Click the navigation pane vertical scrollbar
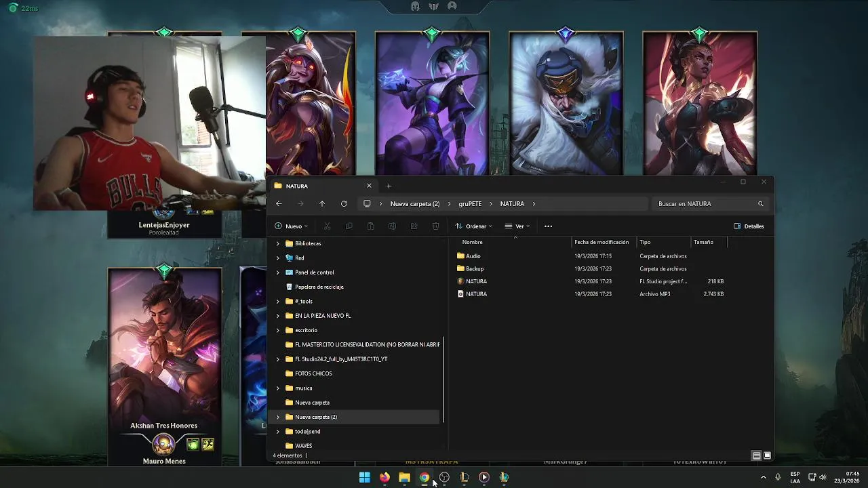 coord(443,380)
